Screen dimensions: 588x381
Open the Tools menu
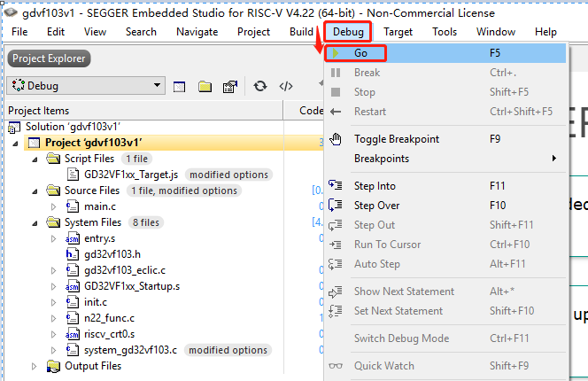445,32
